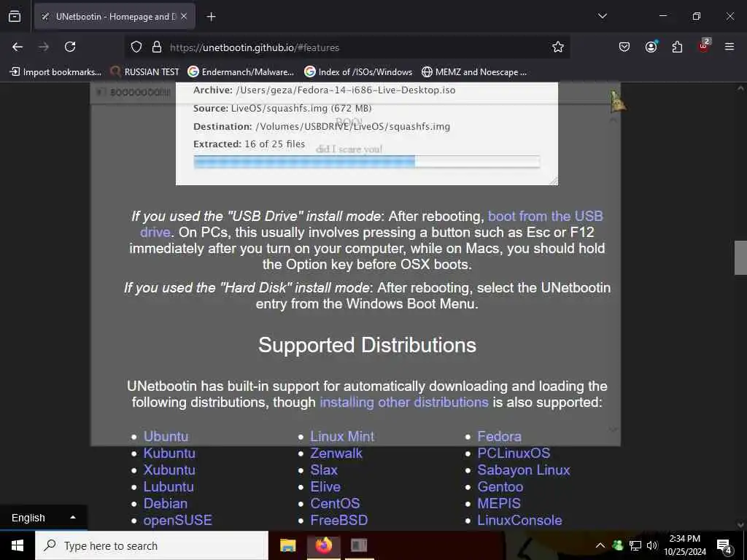
Task: Open uBlock extension icon with badge
Action: (x=704, y=46)
